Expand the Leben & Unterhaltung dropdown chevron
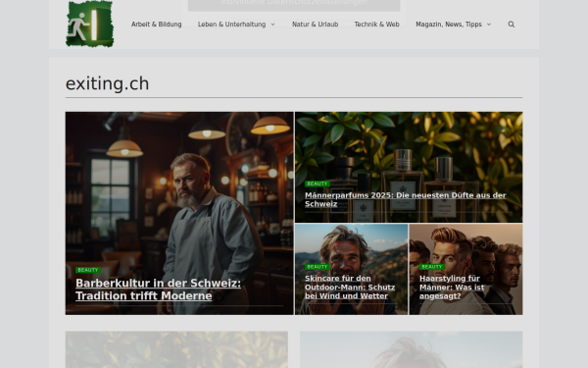The image size is (588, 368). [272, 25]
